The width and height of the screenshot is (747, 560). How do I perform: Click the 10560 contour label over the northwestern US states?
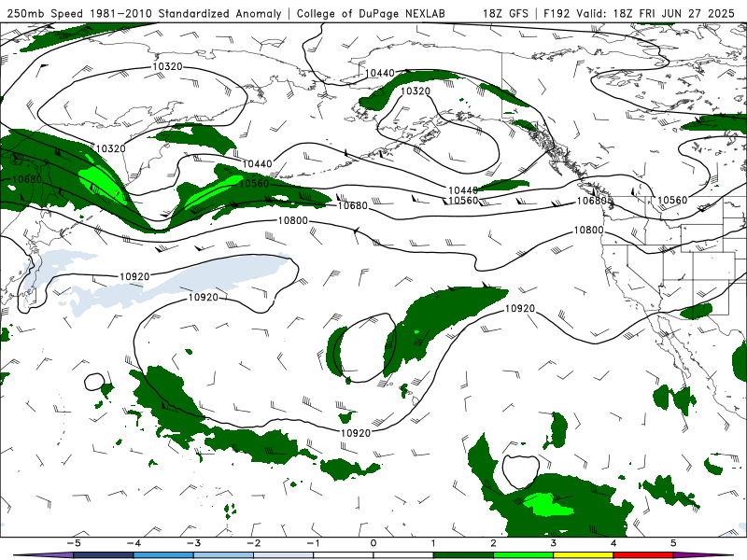(x=672, y=200)
